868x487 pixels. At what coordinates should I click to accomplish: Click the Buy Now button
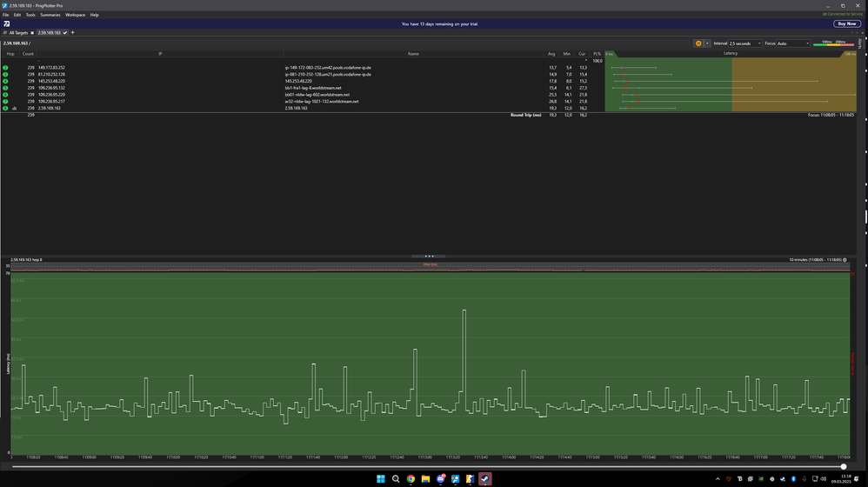click(x=845, y=23)
